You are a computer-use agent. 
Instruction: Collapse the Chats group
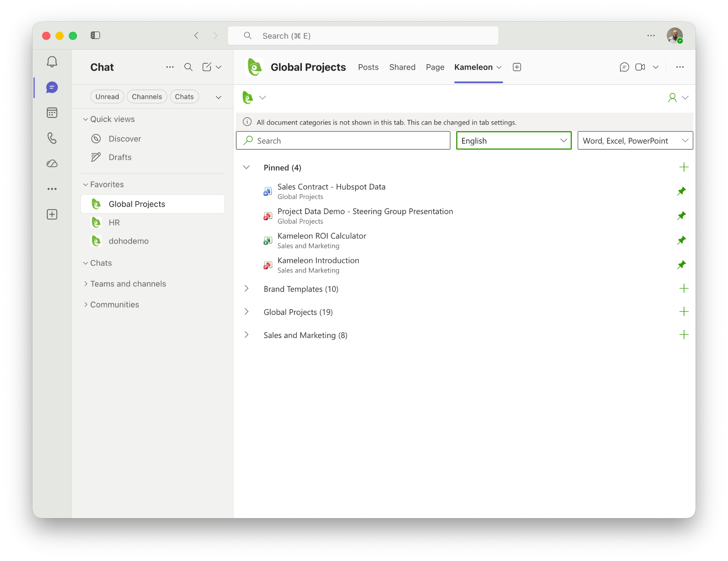(85, 263)
